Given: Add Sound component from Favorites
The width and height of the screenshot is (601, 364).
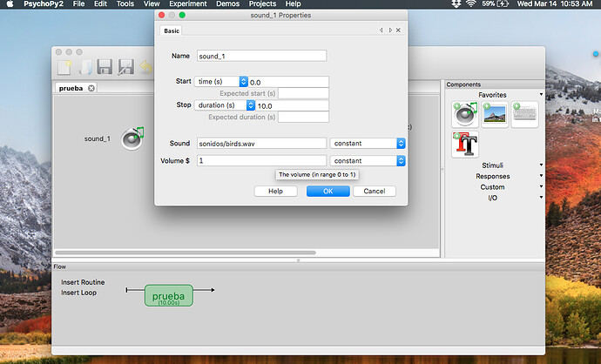Looking at the screenshot, I should point(465,114).
